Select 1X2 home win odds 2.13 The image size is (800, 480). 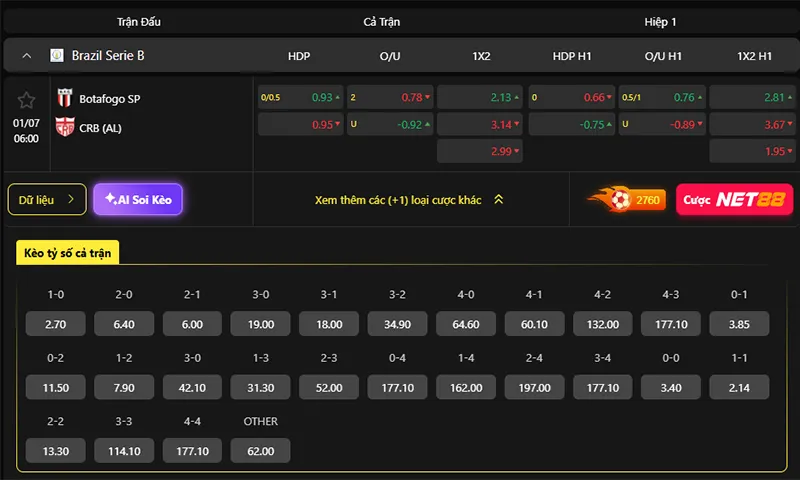[480, 97]
